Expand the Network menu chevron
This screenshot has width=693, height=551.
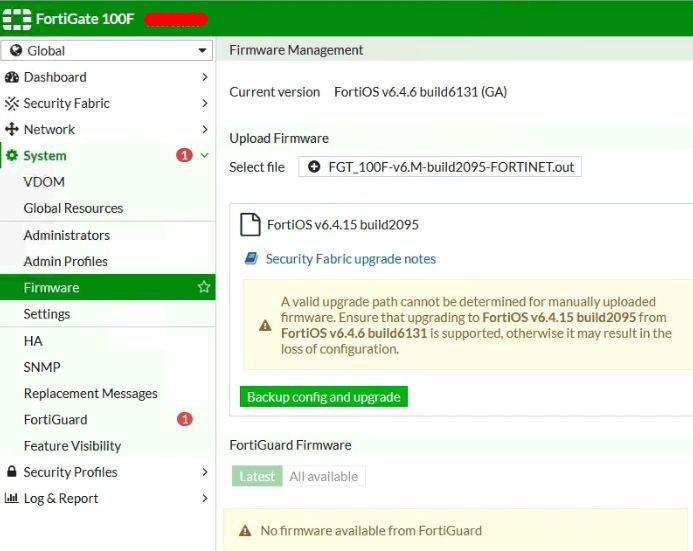pos(205,129)
